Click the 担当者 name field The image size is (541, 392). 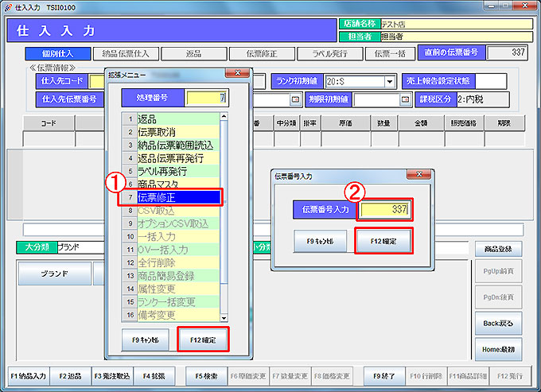coord(457,37)
